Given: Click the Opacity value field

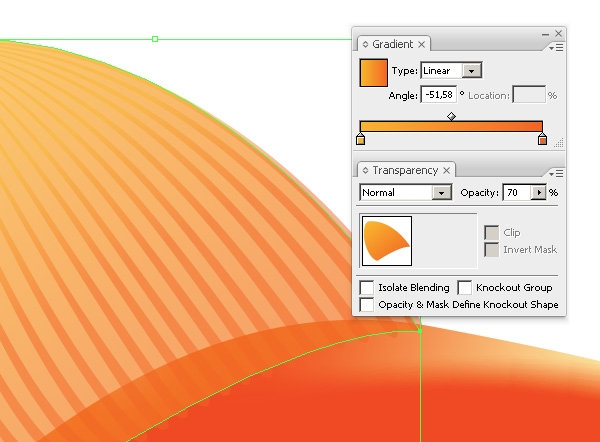Looking at the screenshot, I should (x=517, y=192).
